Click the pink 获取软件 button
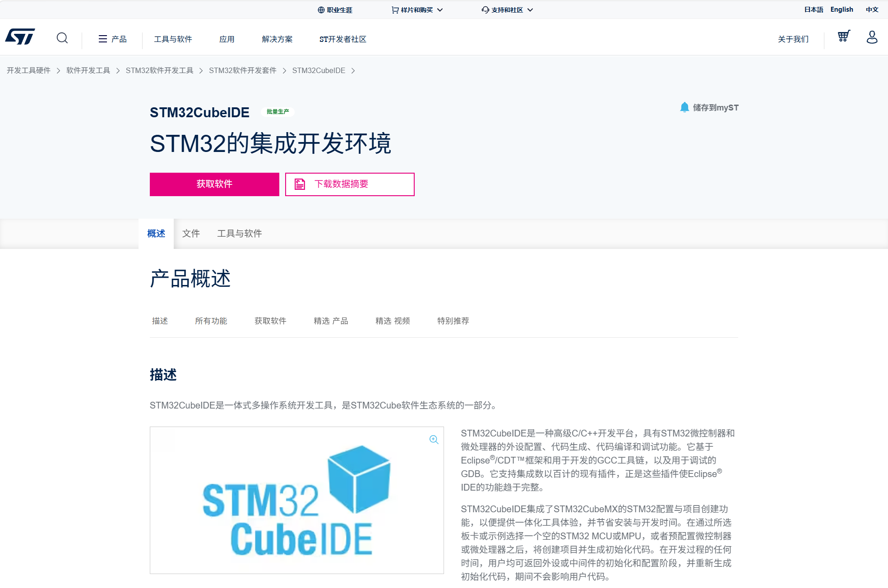Screen dimensions: 888x588 (214, 184)
